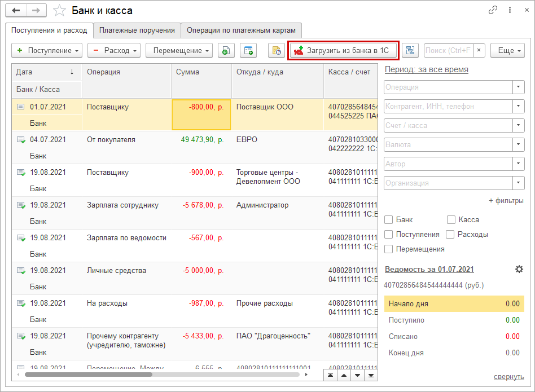The width and height of the screenshot is (535, 392).
Task: Click the document-with-clock icon in toolbar
Action: coord(277,51)
